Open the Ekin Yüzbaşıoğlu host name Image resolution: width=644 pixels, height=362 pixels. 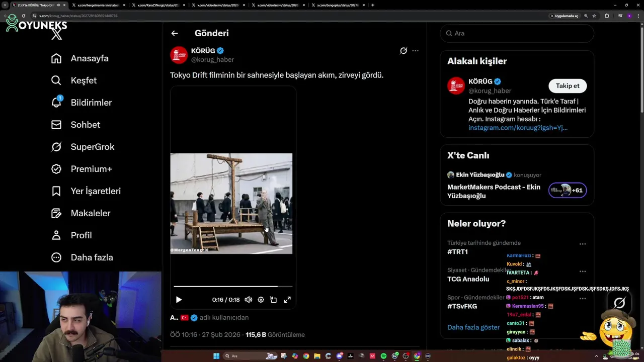pos(480,175)
